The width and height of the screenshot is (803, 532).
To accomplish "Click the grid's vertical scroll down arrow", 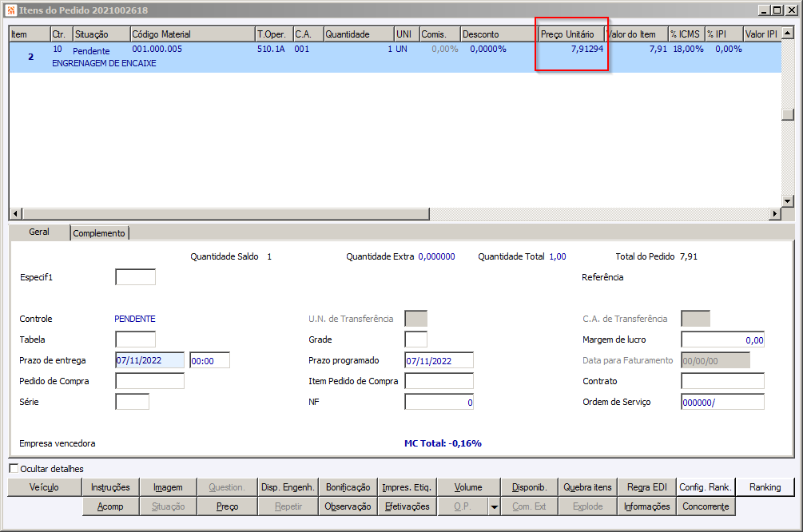I will pos(788,201).
